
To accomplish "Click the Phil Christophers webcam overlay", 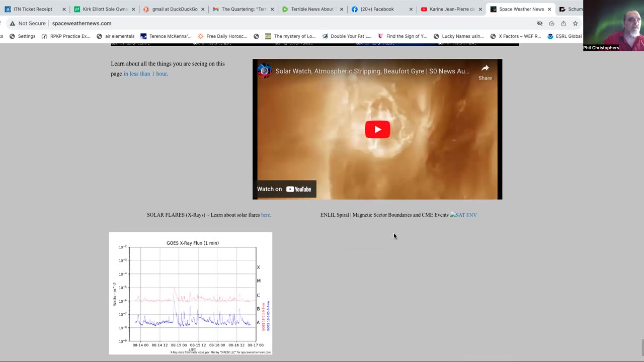I will coord(613,26).
